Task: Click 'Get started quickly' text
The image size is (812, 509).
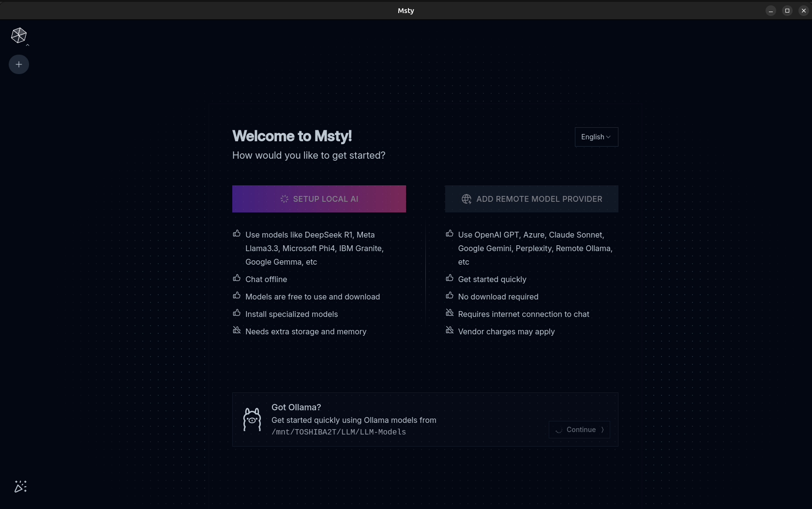Action: tap(492, 279)
